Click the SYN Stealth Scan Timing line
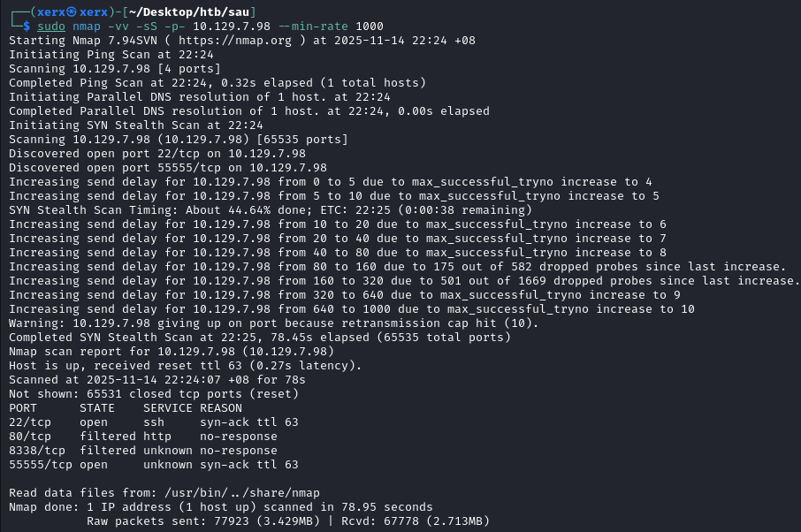 271,210
